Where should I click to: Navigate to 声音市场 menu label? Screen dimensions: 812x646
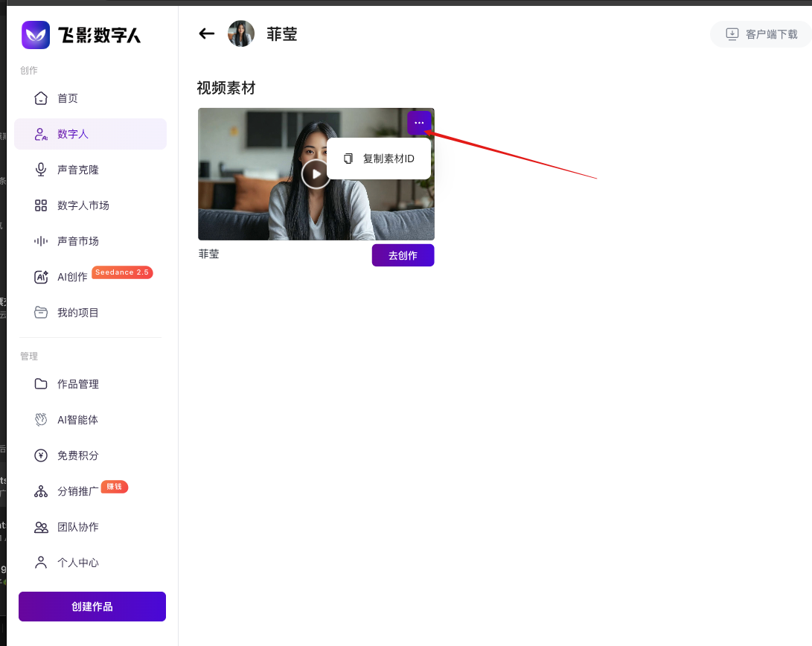(x=77, y=241)
